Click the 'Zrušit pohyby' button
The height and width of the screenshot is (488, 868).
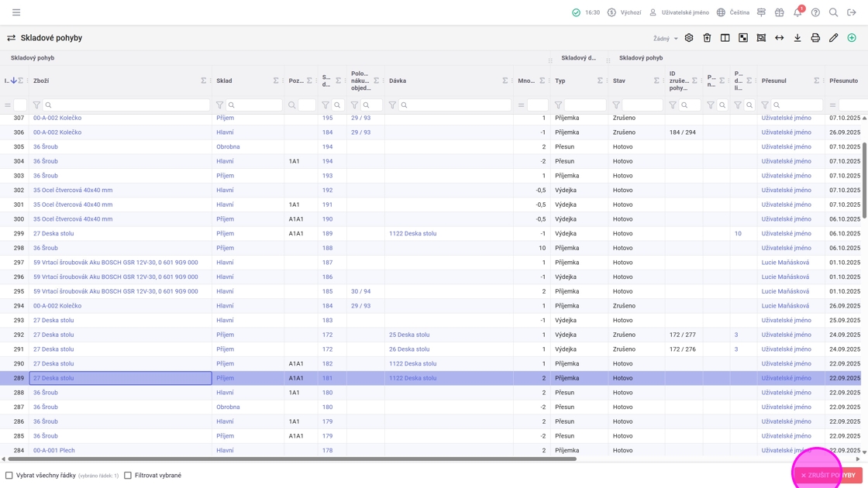tap(828, 476)
